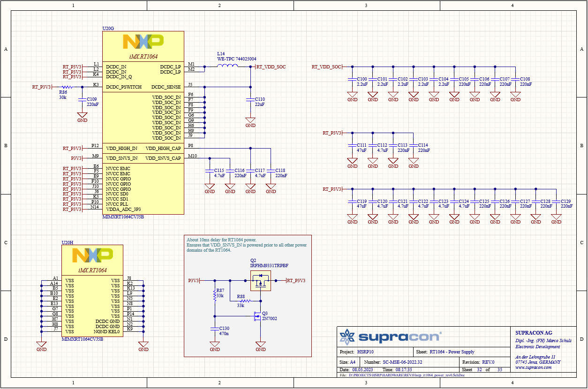Screen dimensions: 588x389
Task: Click the RT_P3V3 net label near R86
Action: coord(42,87)
